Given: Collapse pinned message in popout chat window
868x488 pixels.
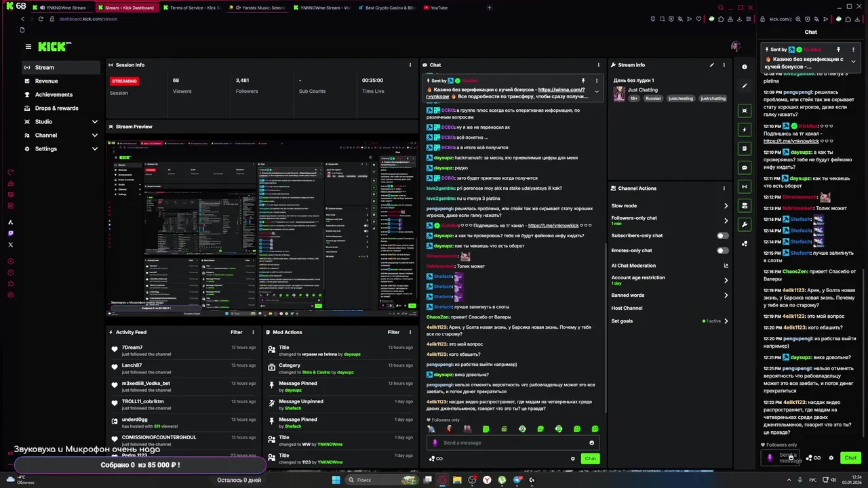Looking at the screenshot, I should pos(853,61).
